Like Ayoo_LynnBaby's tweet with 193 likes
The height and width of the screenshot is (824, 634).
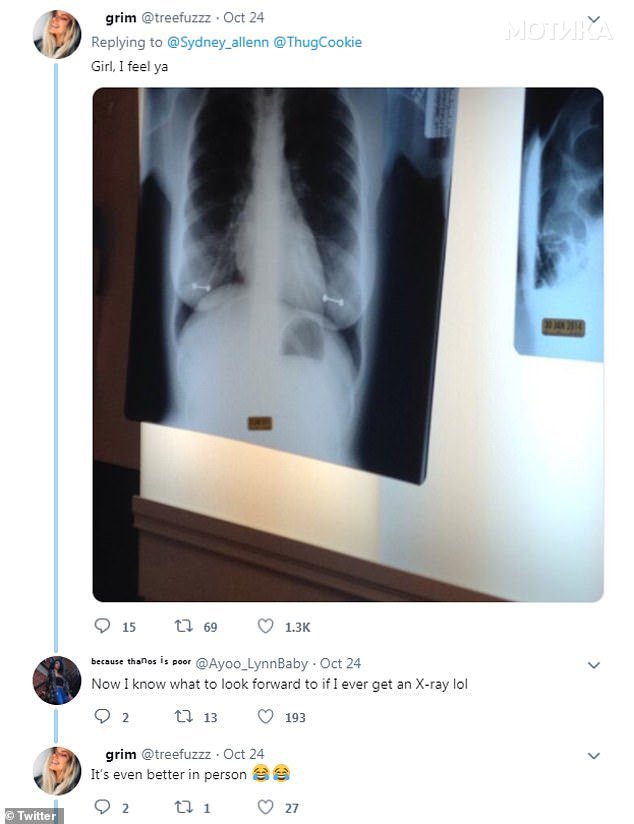point(265,716)
